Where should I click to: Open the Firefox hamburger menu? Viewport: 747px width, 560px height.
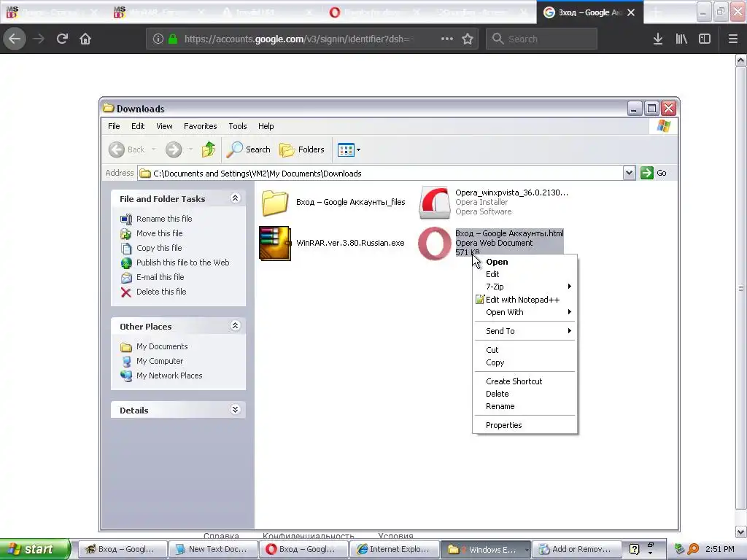(x=732, y=39)
